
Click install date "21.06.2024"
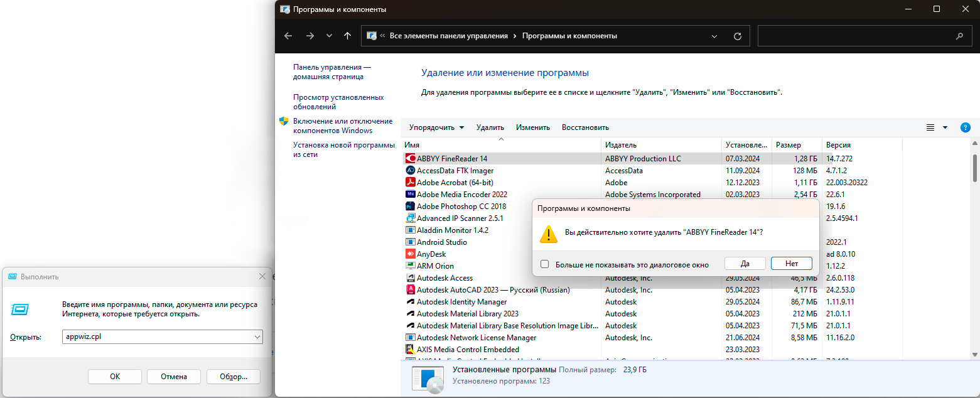coord(743,338)
